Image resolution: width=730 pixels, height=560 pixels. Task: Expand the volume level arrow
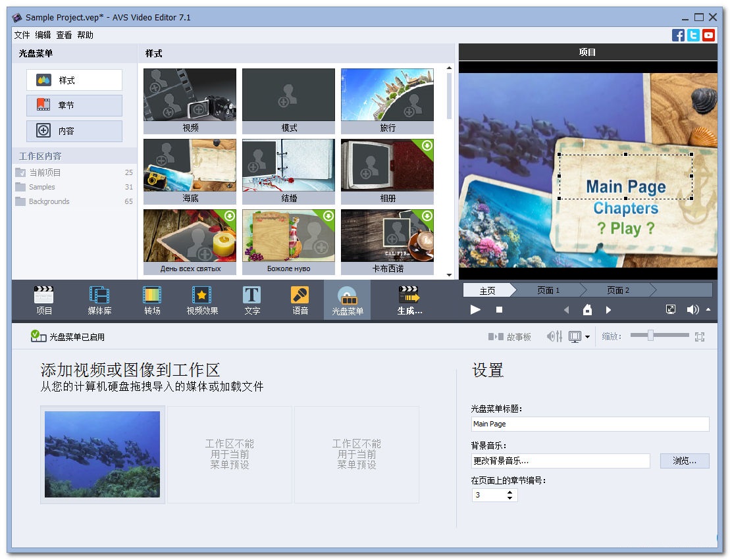(708, 309)
